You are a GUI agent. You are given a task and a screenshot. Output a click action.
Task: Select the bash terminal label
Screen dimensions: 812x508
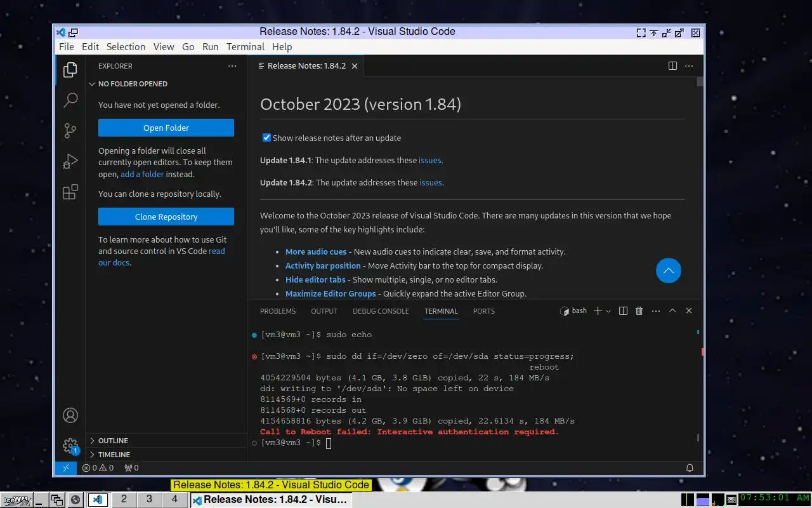coord(573,311)
